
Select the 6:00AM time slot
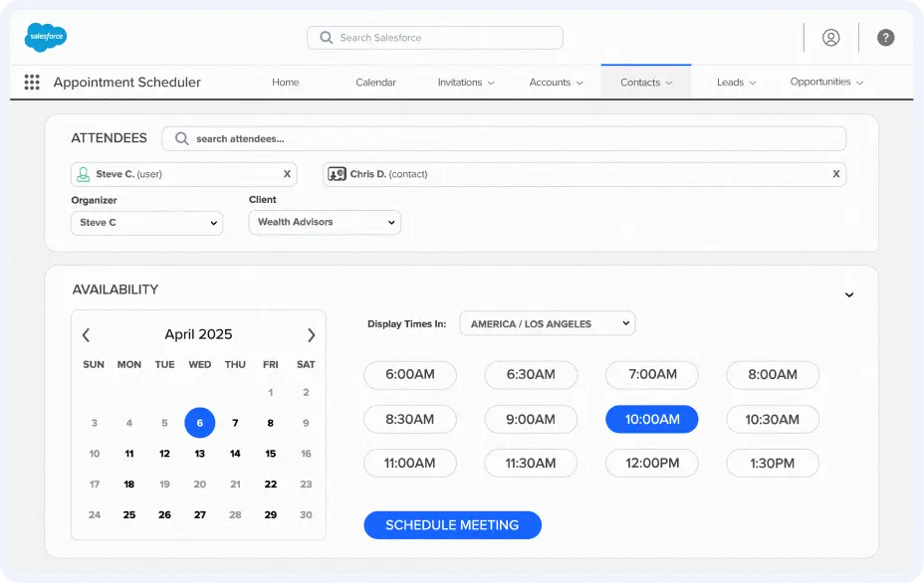(x=410, y=375)
